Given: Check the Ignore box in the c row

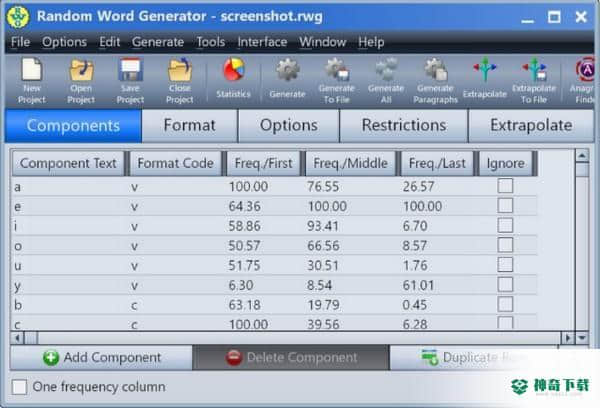Looking at the screenshot, I should (505, 323).
